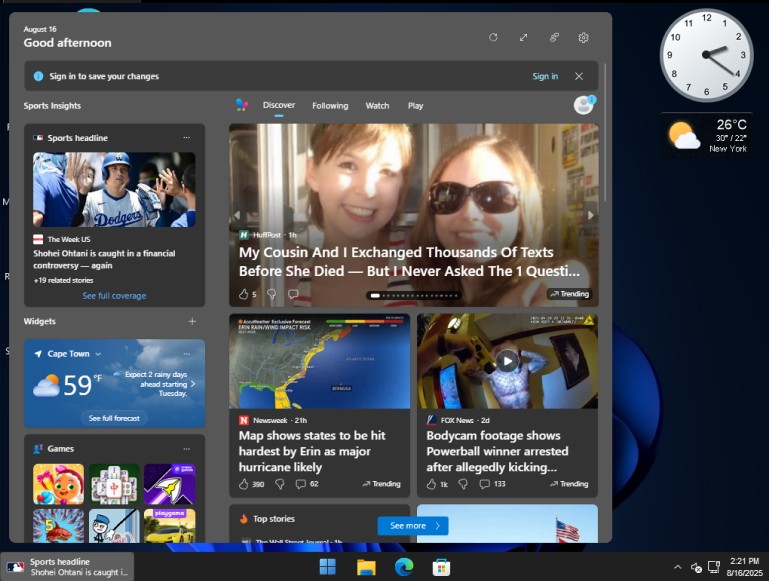Open New York weather desktop widget
The width and height of the screenshot is (769, 581).
click(707, 135)
